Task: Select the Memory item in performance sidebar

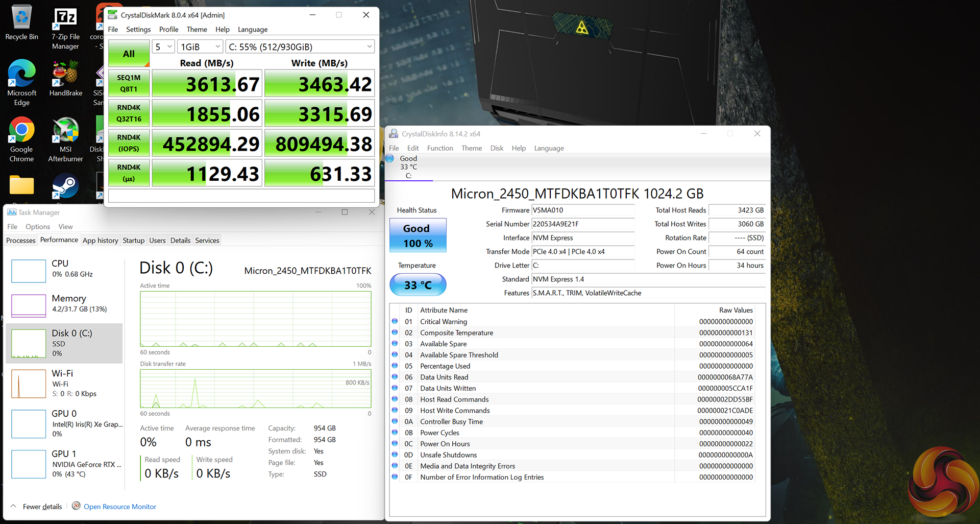Action: [x=64, y=304]
